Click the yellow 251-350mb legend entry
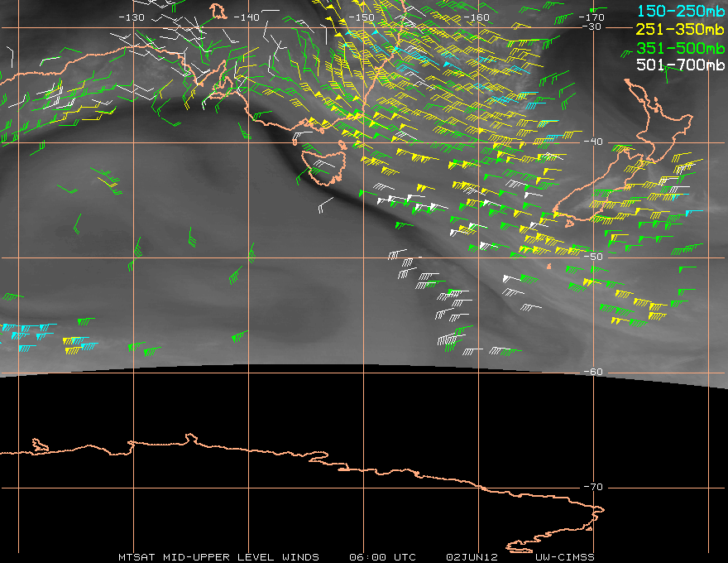Screen dimensions: 728x563 coord(681,29)
